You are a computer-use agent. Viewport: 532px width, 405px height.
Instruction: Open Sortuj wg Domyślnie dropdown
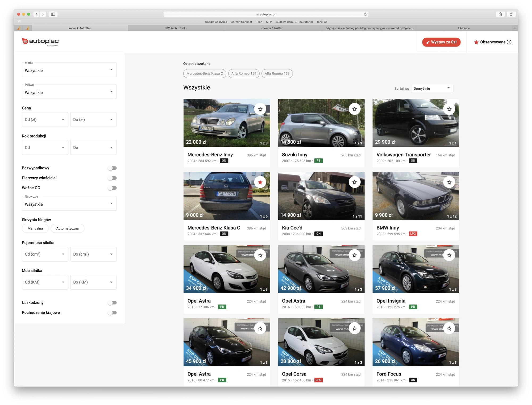click(x=432, y=88)
